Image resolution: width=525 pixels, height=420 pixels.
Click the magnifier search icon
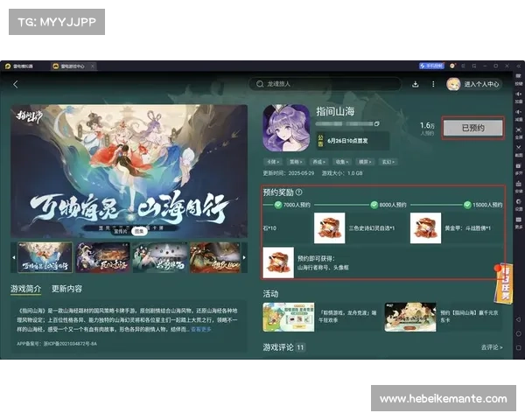point(260,84)
